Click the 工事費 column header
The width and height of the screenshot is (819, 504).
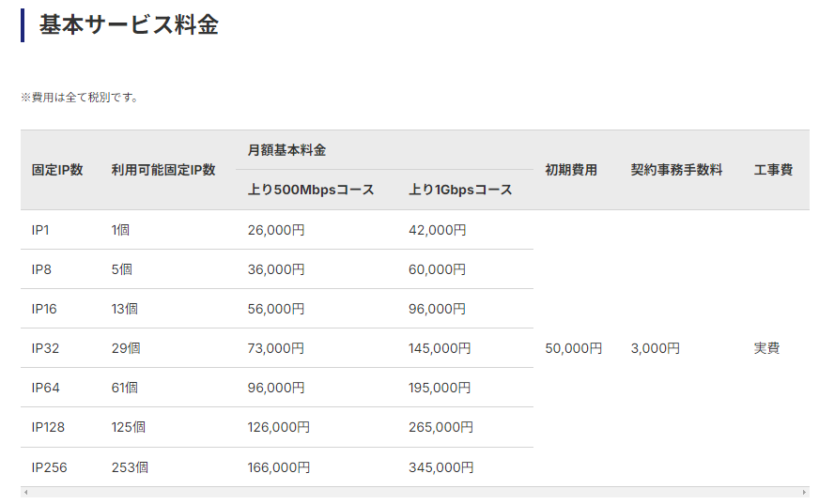pos(773,170)
